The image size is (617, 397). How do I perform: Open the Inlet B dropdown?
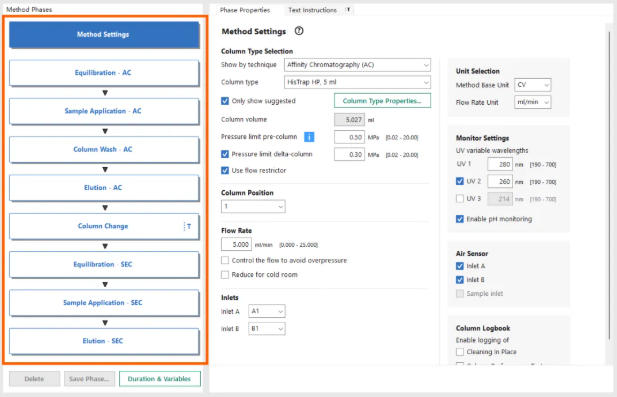click(266, 329)
